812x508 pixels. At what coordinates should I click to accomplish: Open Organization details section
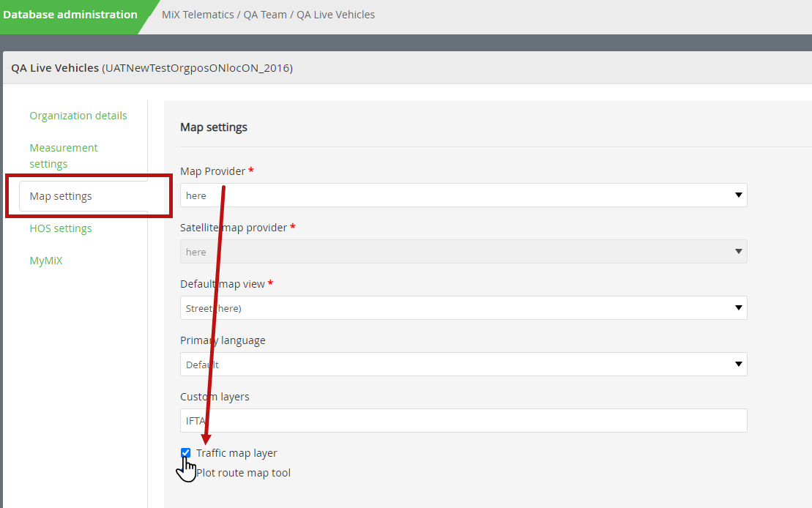pos(78,116)
